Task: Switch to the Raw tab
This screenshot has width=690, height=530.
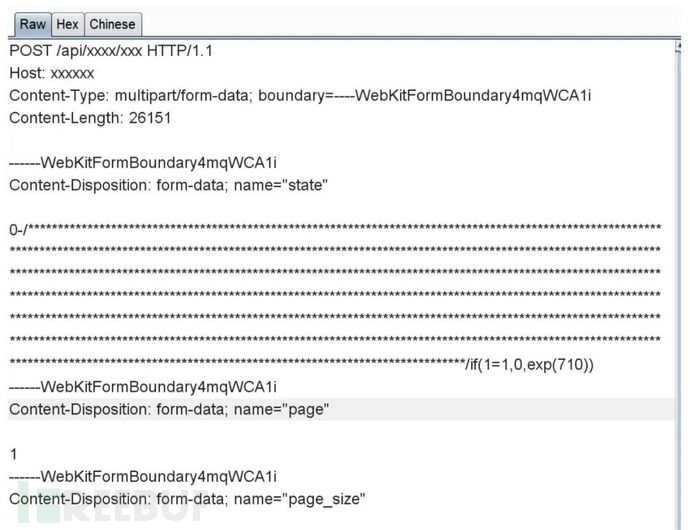Action: [x=33, y=24]
